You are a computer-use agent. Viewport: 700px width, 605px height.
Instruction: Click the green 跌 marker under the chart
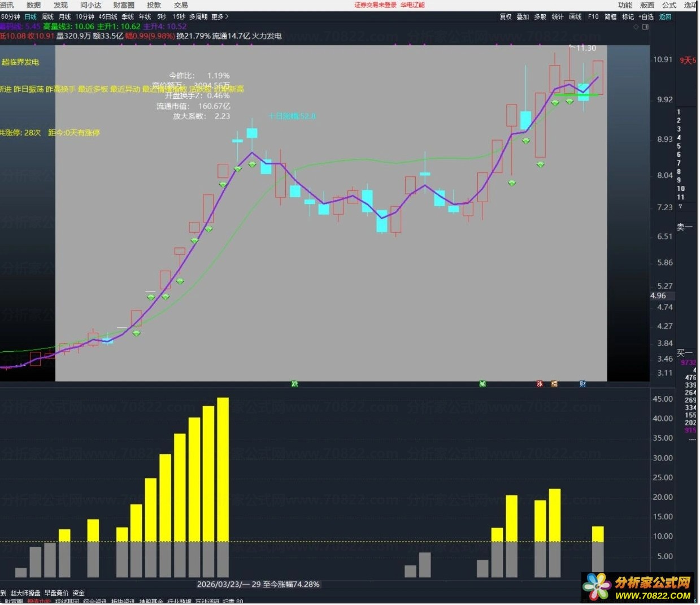(294, 384)
